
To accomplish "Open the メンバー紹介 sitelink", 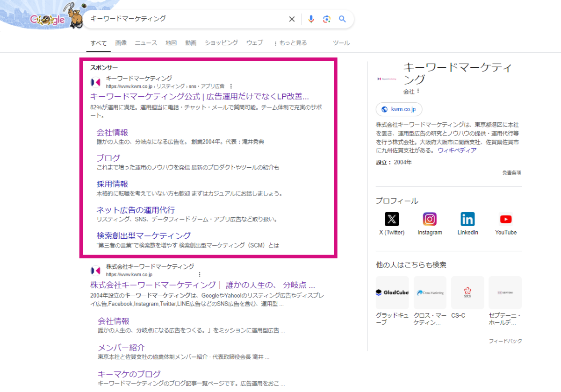I will 122,348.
